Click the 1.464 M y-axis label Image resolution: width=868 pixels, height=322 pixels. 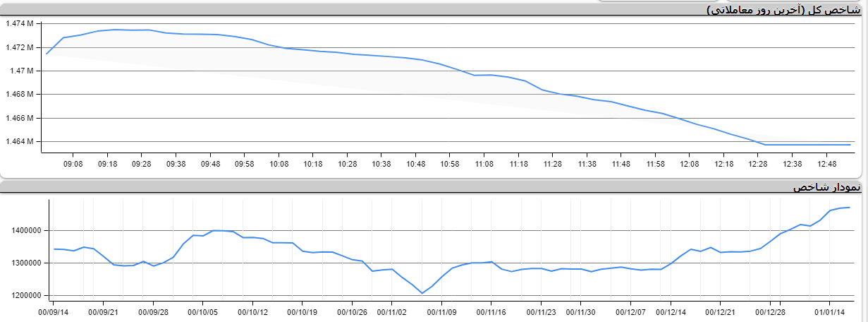point(20,141)
